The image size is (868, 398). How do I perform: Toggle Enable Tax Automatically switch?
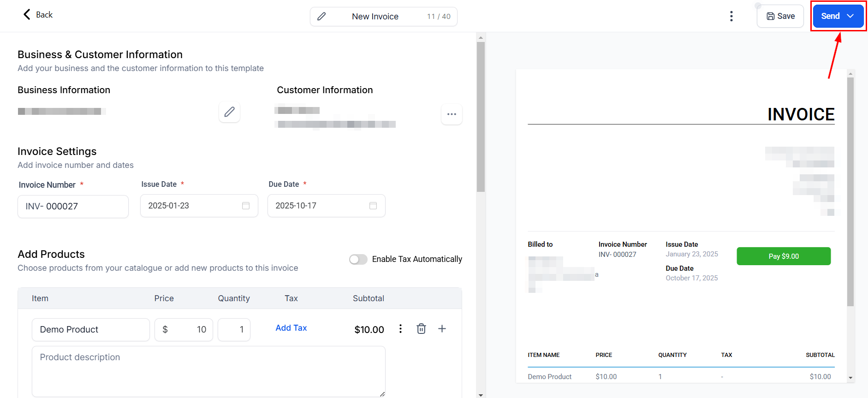pos(358,259)
